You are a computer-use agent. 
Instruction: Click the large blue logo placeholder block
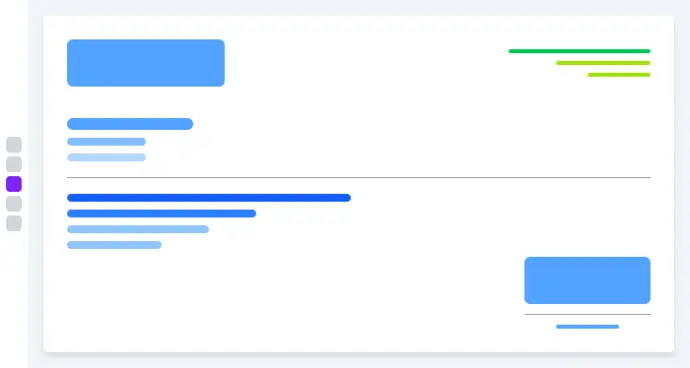tap(146, 63)
